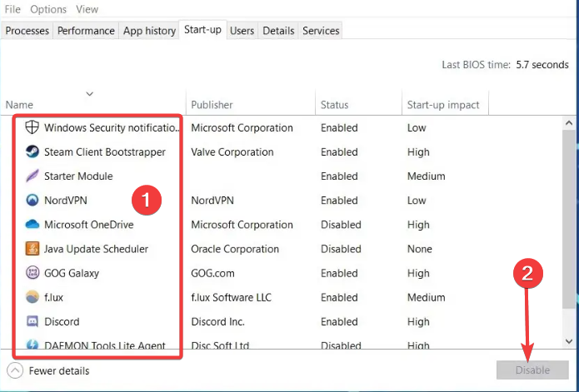The width and height of the screenshot is (579, 392).
Task: Switch to the Users tab
Action: (x=242, y=31)
